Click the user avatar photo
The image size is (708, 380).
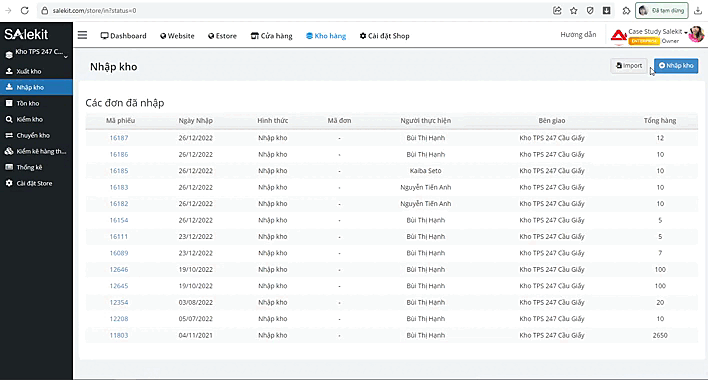point(696,34)
